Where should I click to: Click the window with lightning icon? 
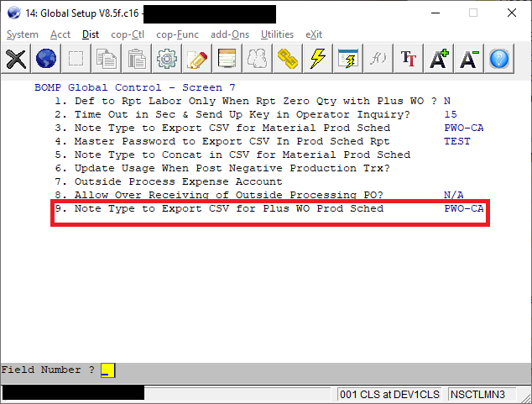[x=348, y=58]
